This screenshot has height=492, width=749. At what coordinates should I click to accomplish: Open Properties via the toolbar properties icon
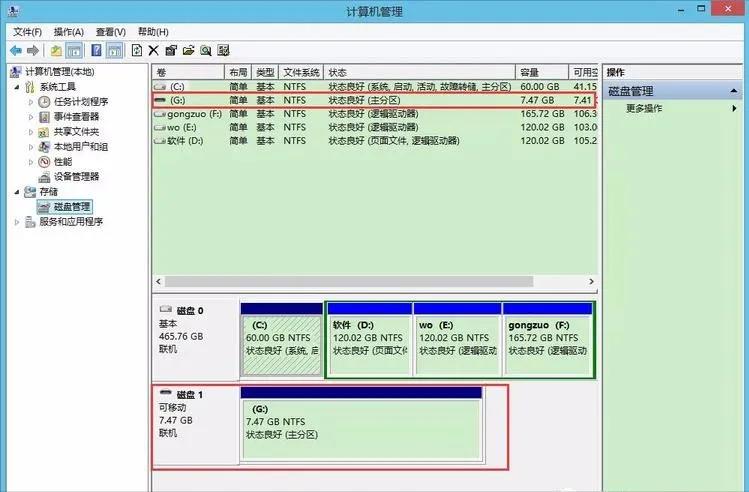171,50
